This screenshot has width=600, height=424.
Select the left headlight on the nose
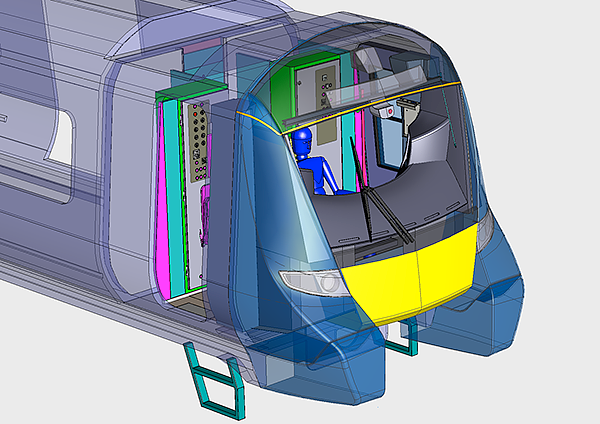tap(314, 282)
